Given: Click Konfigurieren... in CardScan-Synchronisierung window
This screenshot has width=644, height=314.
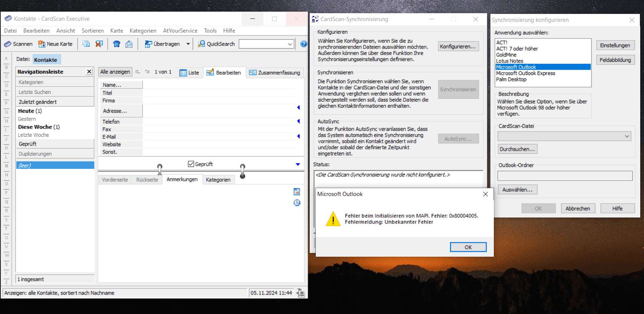Looking at the screenshot, I should [x=458, y=46].
